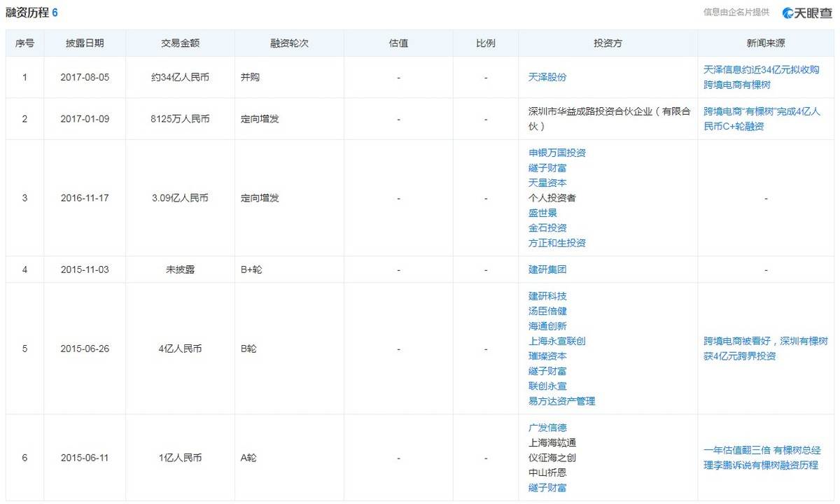This screenshot has height=504, width=840.
Task: Click the amount 约34亿人民币
Action: coord(180,78)
